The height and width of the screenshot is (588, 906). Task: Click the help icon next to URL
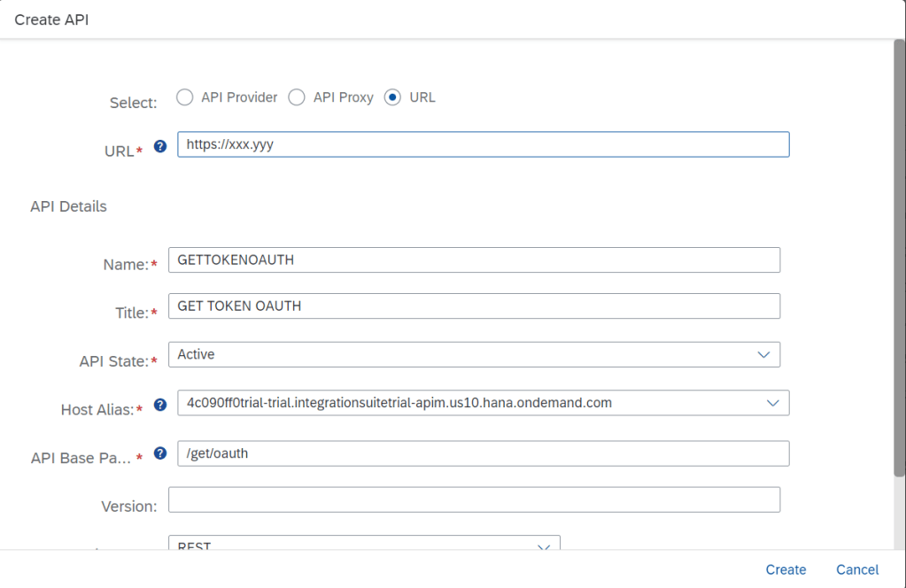tap(160, 147)
